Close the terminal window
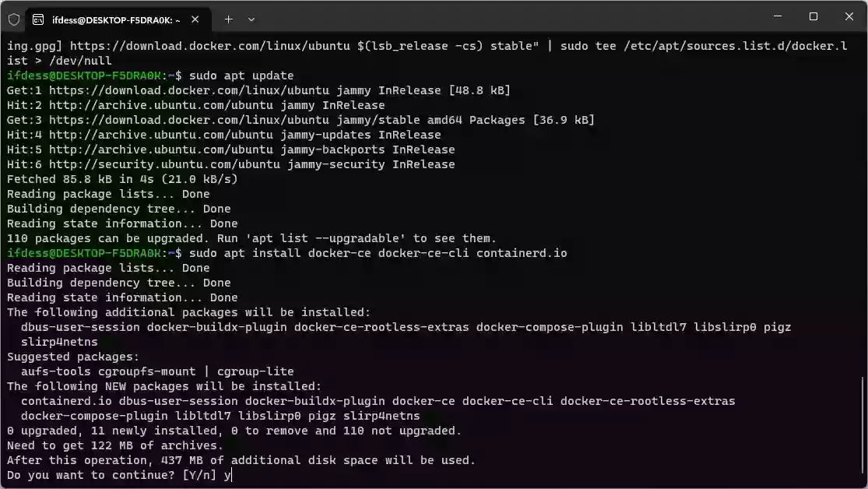The height and width of the screenshot is (489, 868). pos(849,16)
